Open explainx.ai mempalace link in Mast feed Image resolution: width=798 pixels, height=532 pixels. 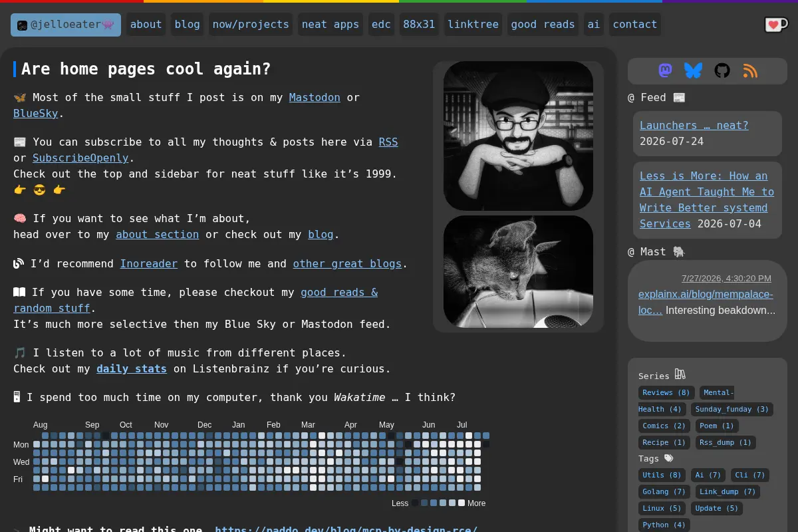706,302
